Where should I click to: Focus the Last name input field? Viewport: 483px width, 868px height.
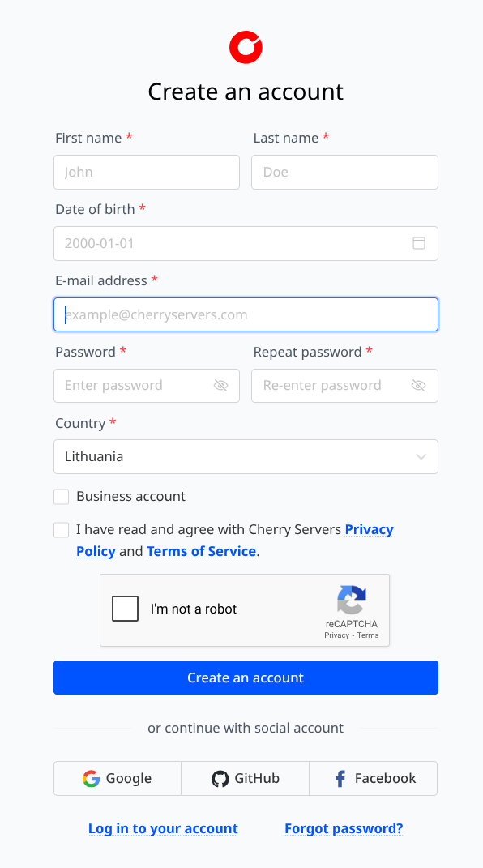pyautogui.click(x=344, y=172)
